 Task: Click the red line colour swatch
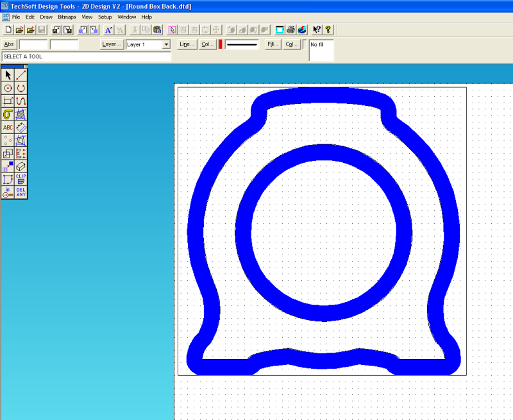click(221, 44)
